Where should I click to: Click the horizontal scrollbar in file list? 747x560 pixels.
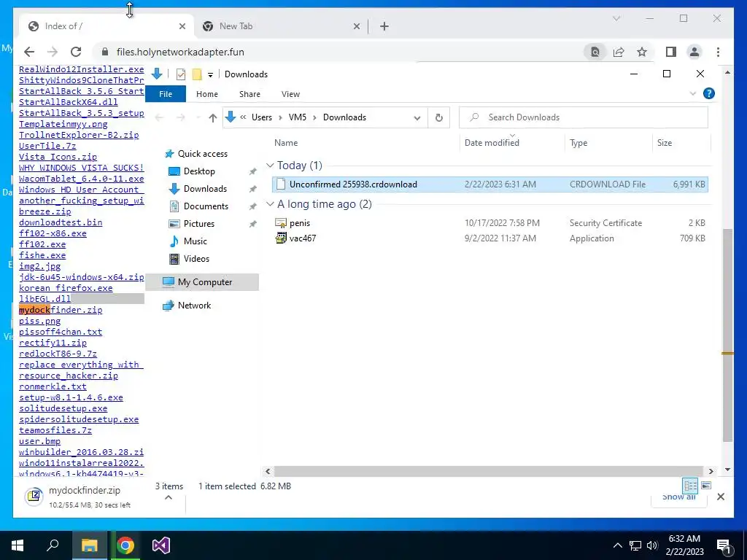pyautogui.click(x=489, y=471)
